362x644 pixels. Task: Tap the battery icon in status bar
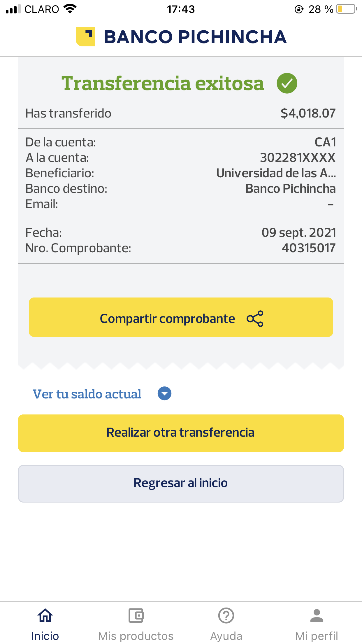coord(346,9)
